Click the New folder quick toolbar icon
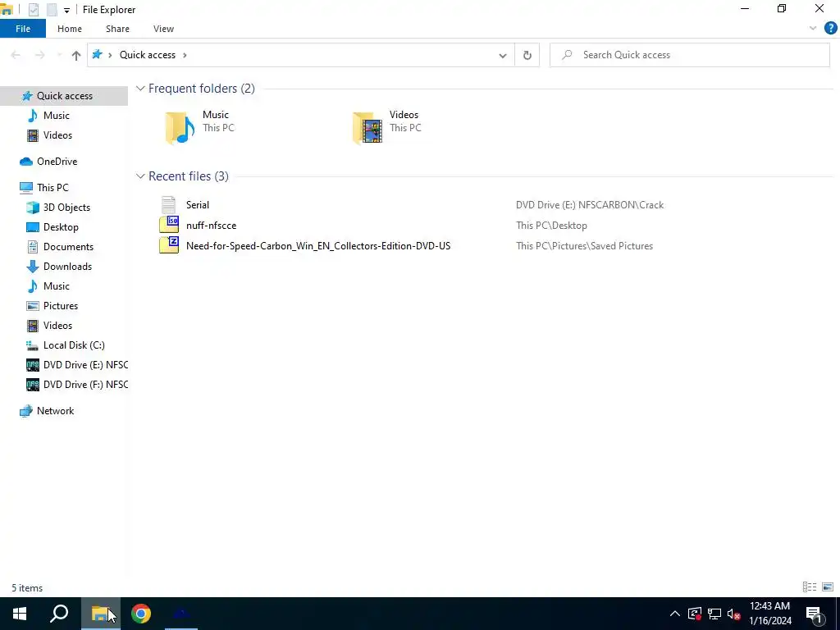Image resolution: width=840 pixels, height=630 pixels. coord(52,10)
